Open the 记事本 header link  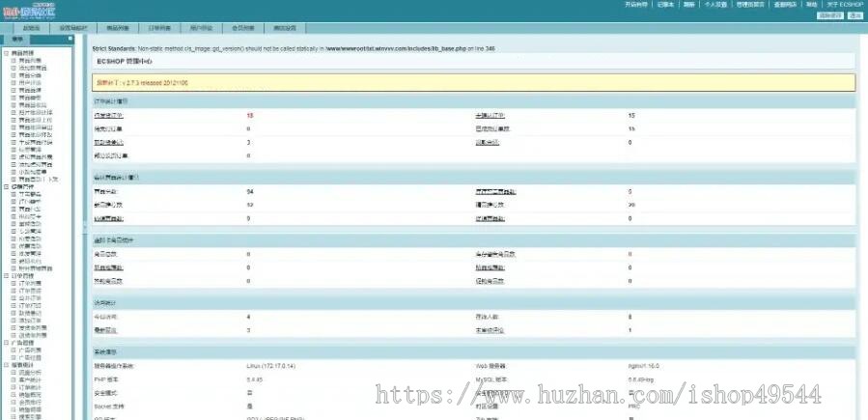point(665,5)
